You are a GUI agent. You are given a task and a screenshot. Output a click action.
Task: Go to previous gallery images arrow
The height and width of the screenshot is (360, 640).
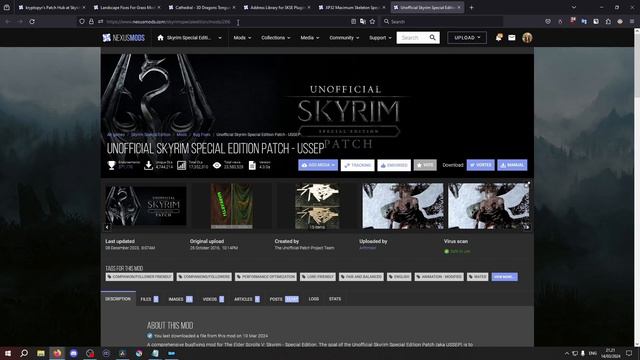pos(107,227)
